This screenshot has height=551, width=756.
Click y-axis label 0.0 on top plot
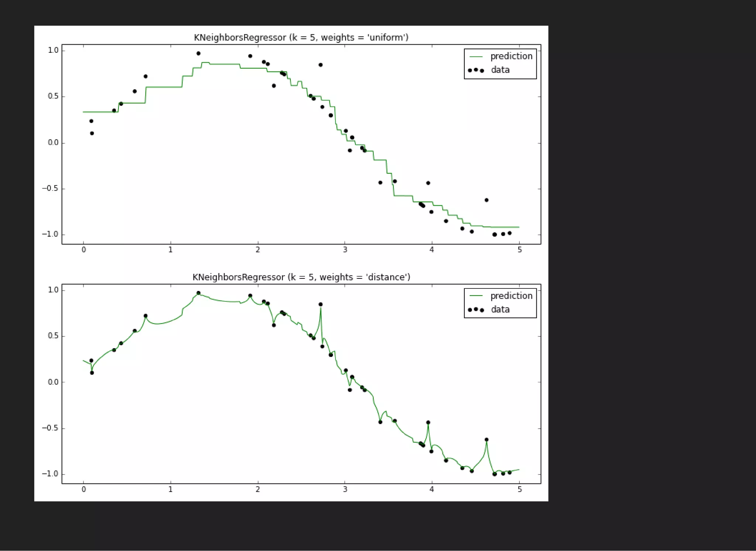[x=53, y=142]
